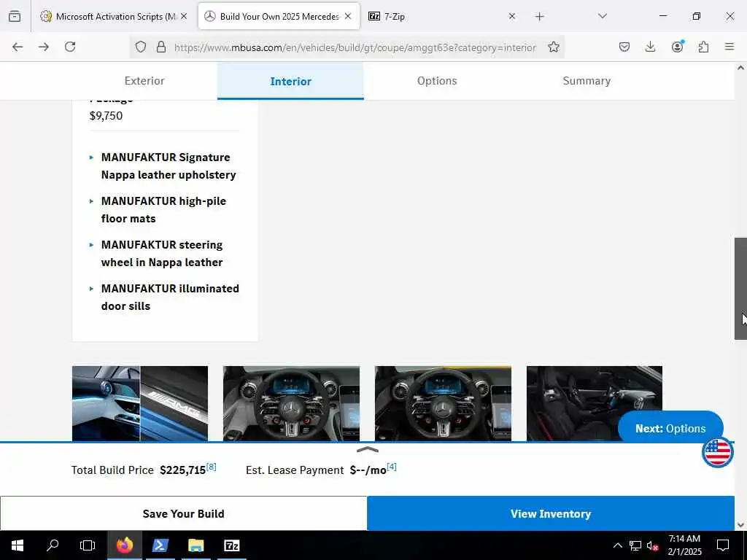The height and width of the screenshot is (560, 747).
Task: Go forward one page
Action: 44,47
